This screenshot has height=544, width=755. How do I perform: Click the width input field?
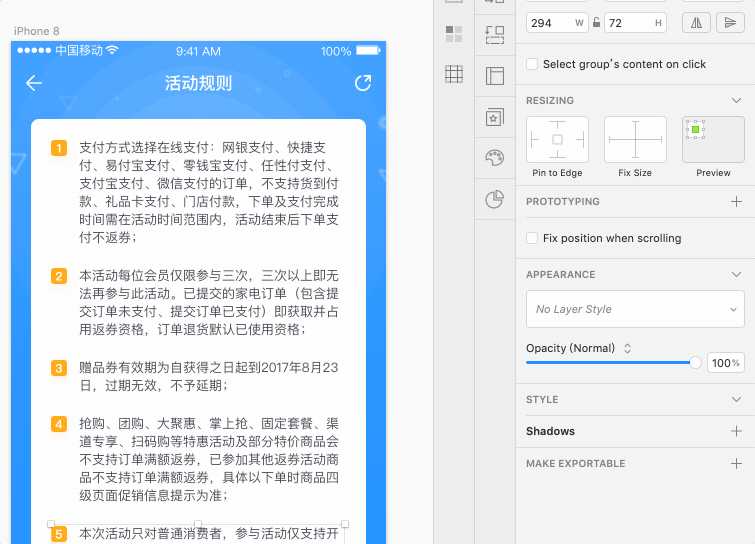(550, 23)
